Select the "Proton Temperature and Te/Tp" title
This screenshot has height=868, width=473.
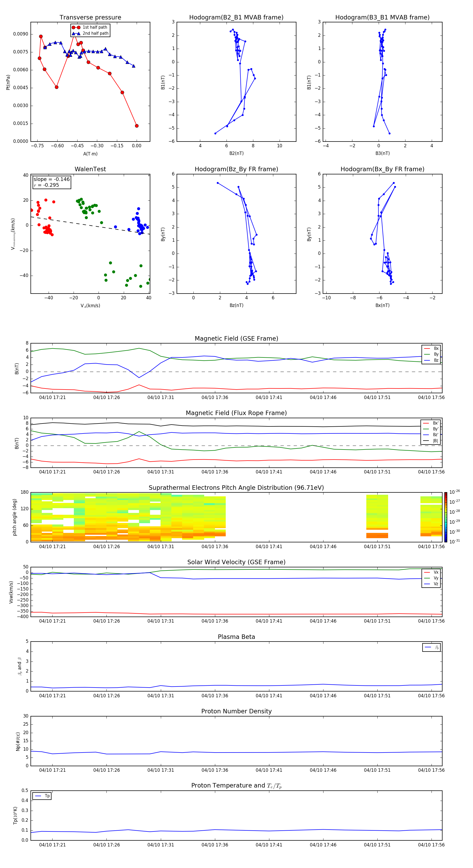coord(236,786)
